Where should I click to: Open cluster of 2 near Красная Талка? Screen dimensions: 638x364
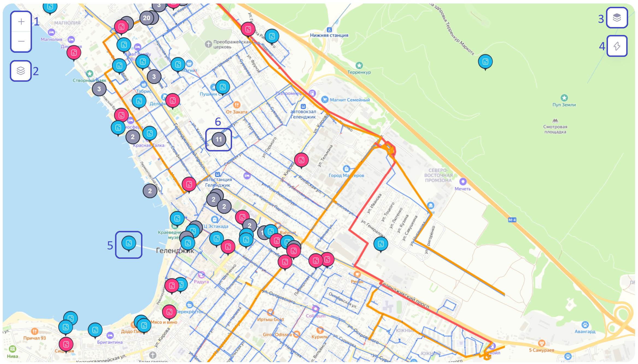[x=133, y=137]
